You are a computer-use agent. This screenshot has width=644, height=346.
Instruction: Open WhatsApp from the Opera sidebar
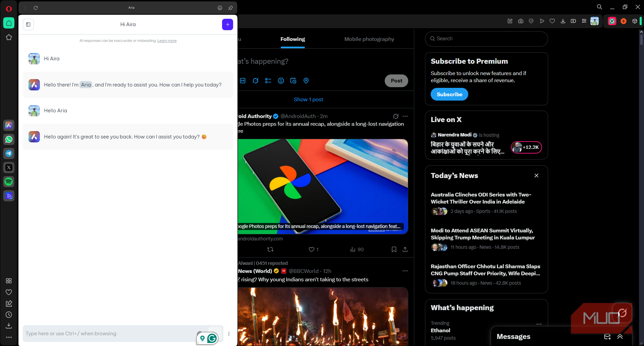coord(9,139)
